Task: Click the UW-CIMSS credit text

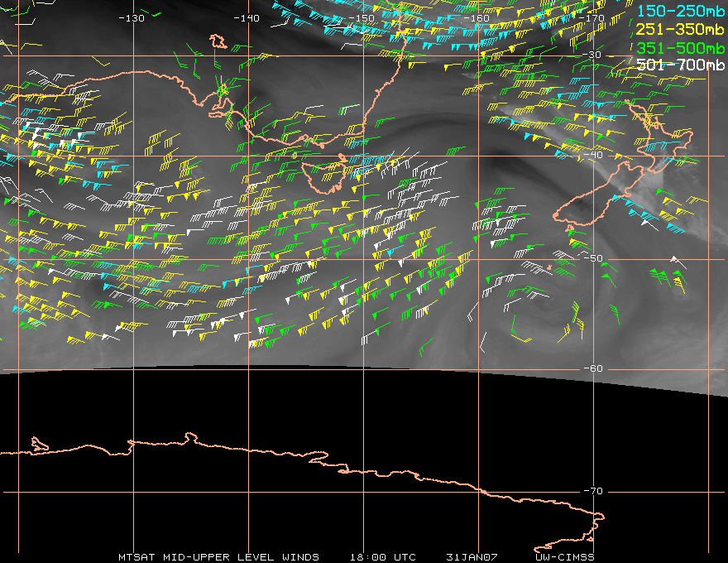Action: 564,557
